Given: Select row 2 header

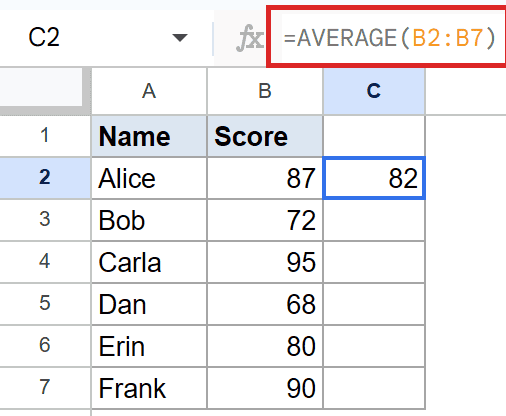Looking at the screenshot, I should point(45,178).
